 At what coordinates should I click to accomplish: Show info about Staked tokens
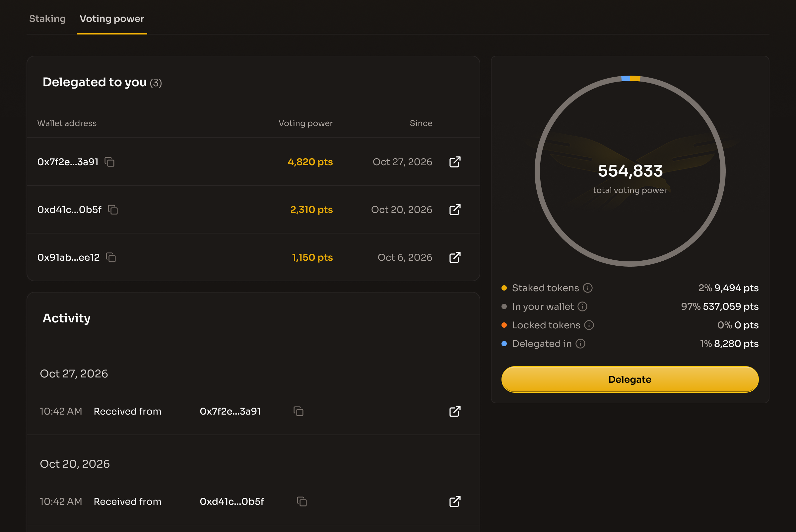588,288
